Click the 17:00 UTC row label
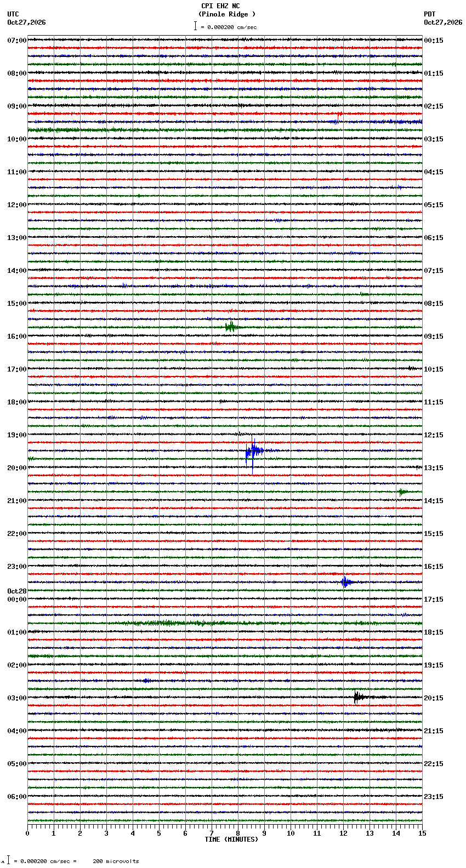This screenshot has height=868, width=466. [17, 369]
